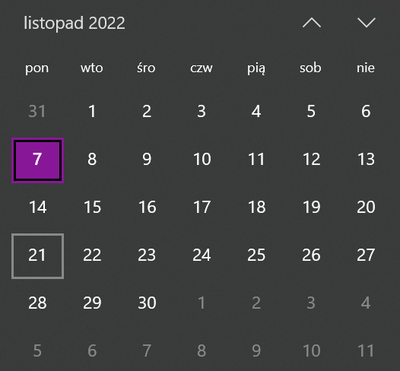400x371 pixels.
Task: Select November 30
Action: 147,303
